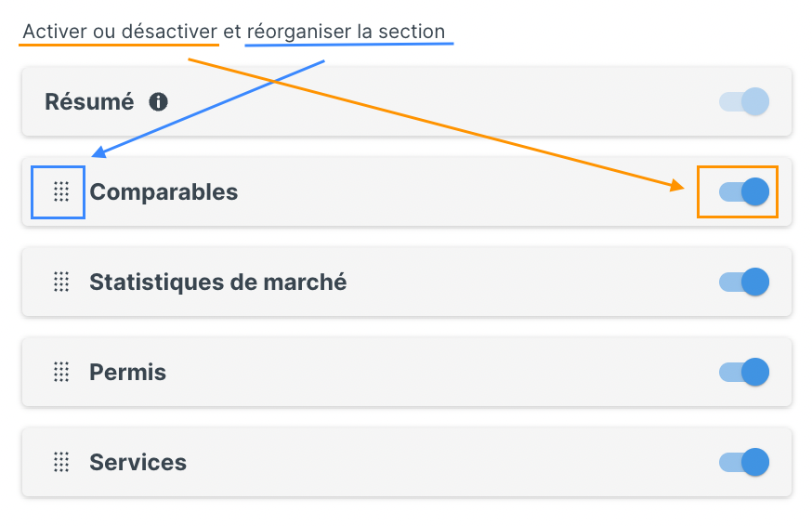Disable the Comparables section toggle

pyautogui.click(x=744, y=191)
